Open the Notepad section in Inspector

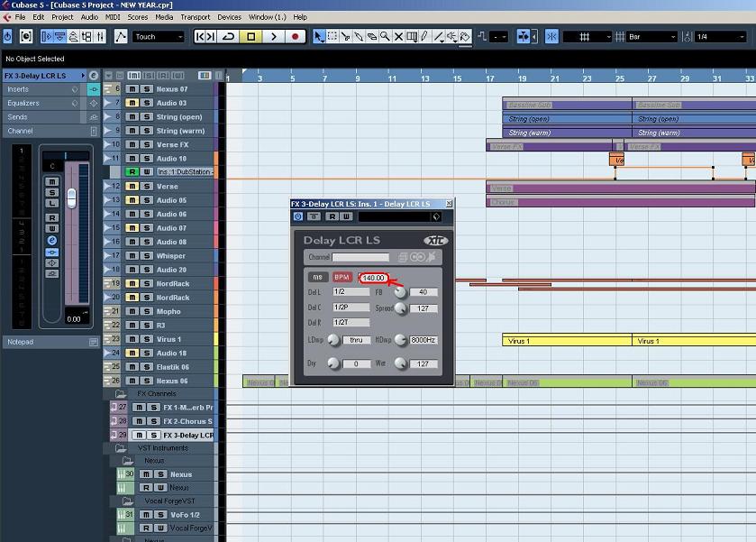(x=50, y=342)
